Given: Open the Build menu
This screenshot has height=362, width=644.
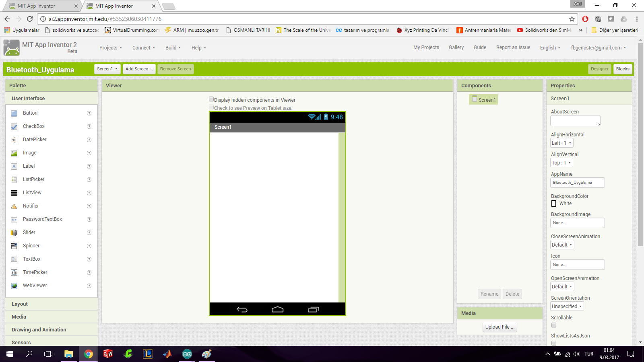Looking at the screenshot, I should 173,48.
